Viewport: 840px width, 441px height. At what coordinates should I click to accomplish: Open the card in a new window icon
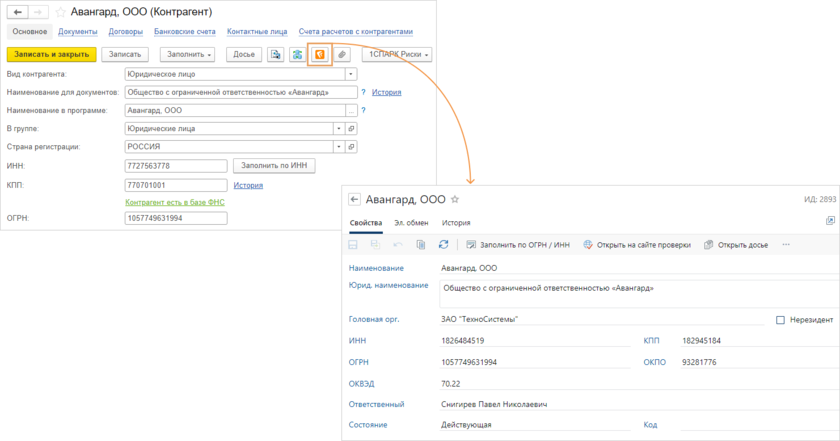(829, 221)
